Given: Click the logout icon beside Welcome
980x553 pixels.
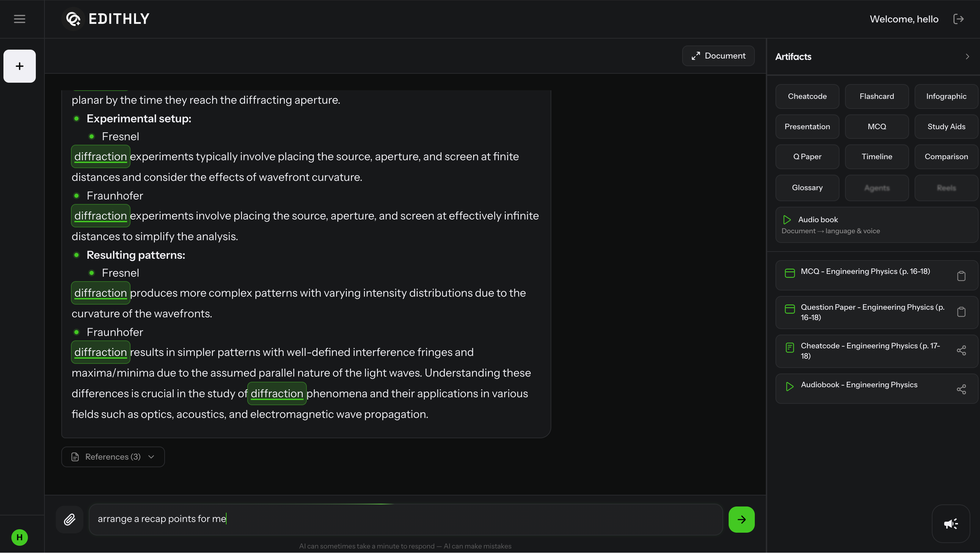Looking at the screenshot, I should [958, 19].
